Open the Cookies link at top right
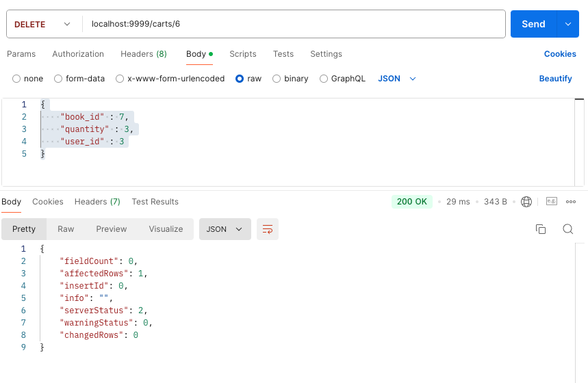 [560, 54]
